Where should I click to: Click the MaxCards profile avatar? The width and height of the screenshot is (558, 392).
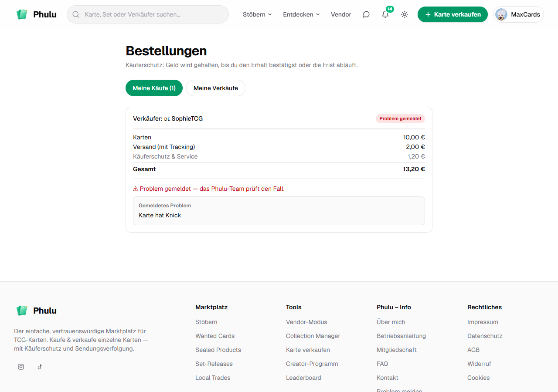(501, 14)
